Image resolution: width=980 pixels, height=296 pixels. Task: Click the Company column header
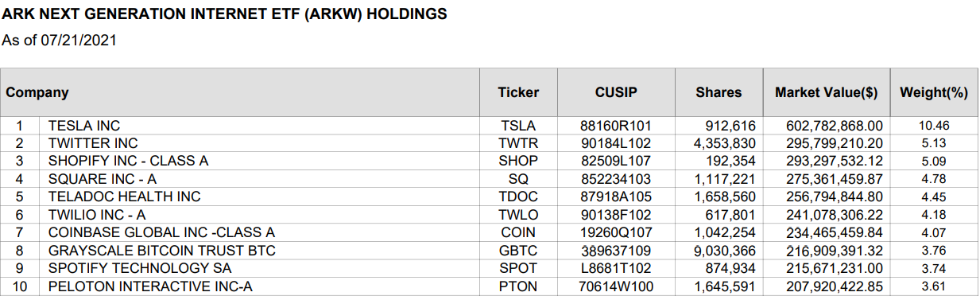pos(37,92)
